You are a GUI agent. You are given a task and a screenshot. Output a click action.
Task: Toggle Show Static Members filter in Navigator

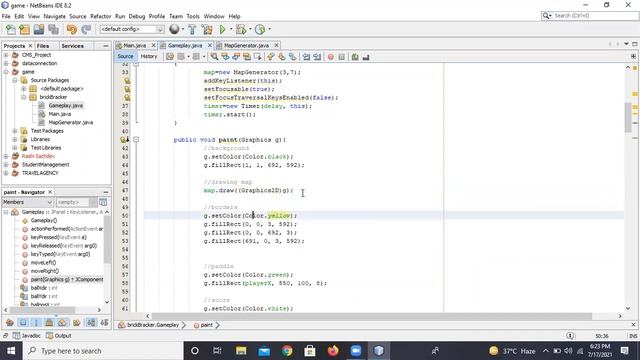tap(36, 323)
